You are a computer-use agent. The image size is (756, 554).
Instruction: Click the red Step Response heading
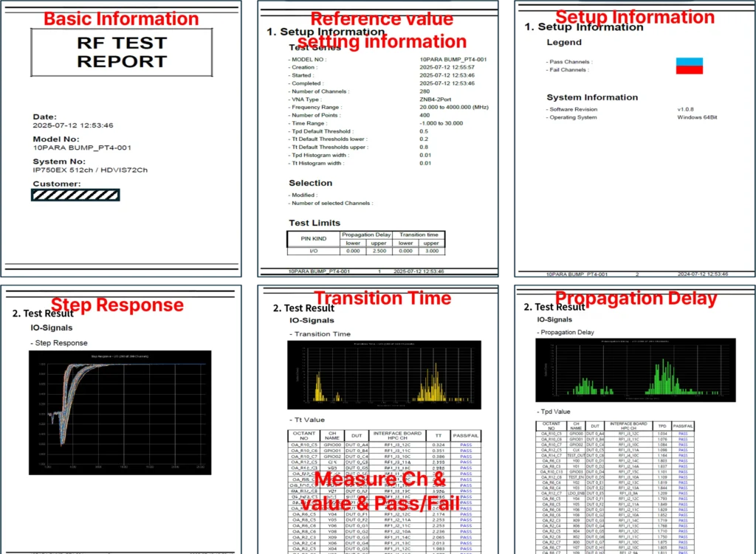pyautogui.click(x=117, y=305)
